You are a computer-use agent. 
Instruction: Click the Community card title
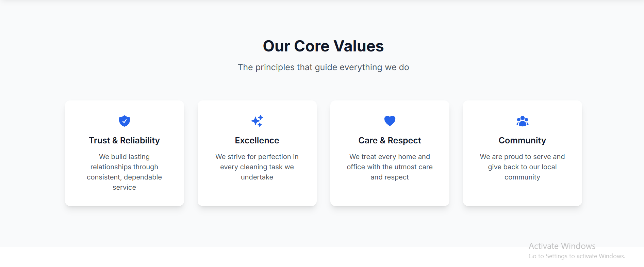(x=523, y=140)
